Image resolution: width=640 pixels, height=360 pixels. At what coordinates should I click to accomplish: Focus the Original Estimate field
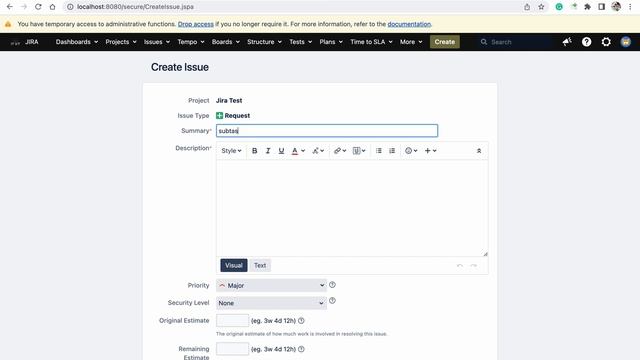(x=232, y=320)
